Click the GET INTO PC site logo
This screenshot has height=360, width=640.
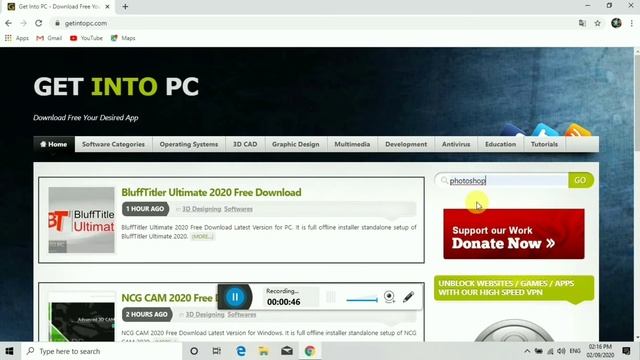point(116,87)
